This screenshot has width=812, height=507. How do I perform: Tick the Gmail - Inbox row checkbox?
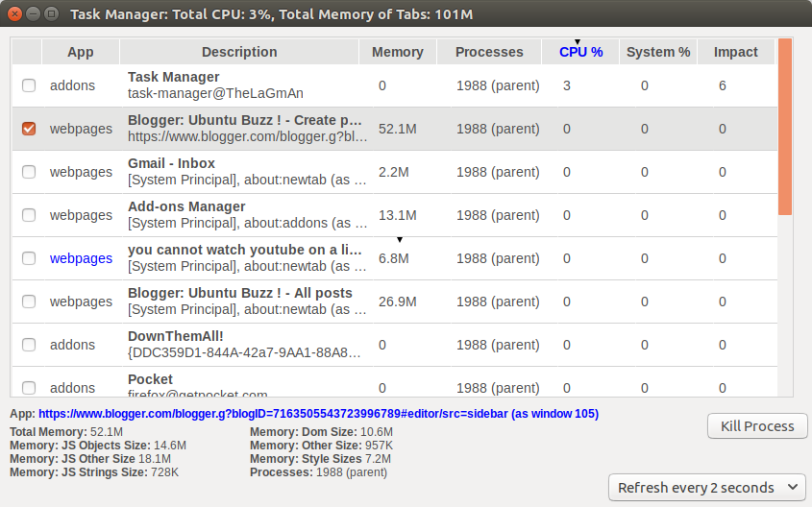pyautogui.click(x=29, y=172)
